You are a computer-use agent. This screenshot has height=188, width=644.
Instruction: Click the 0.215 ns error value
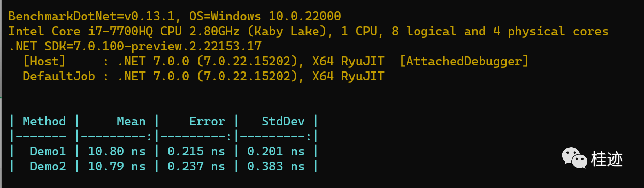[196, 151]
